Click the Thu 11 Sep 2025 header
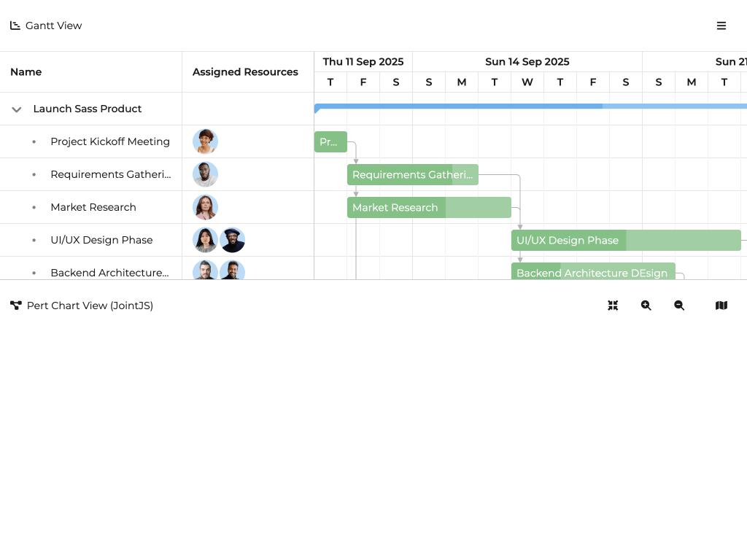Viewport: 747px width, 560px height. (363, 61)
